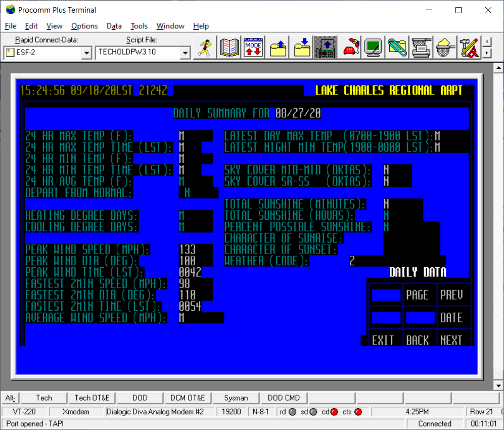Click the DOD CMD meta key button
This screenshot has height=430, width=504.
point(284,398)
